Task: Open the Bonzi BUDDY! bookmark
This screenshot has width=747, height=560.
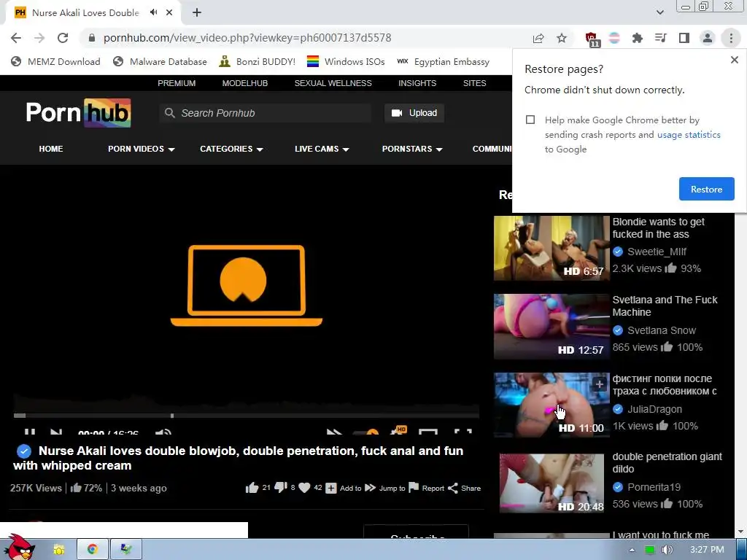Action: (x=257, y=61)
